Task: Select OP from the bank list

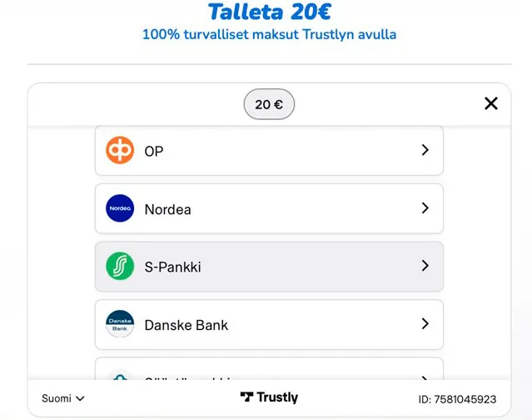Action: (154, 151)
